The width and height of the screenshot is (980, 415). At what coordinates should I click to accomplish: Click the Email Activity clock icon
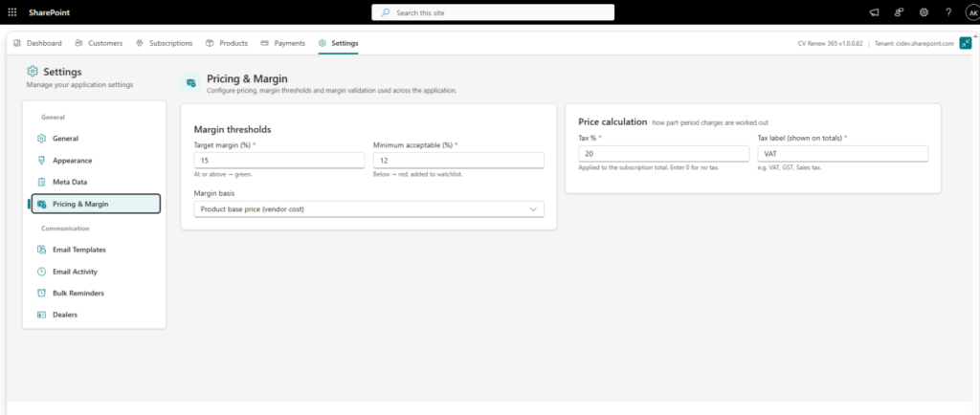[41, 272]
